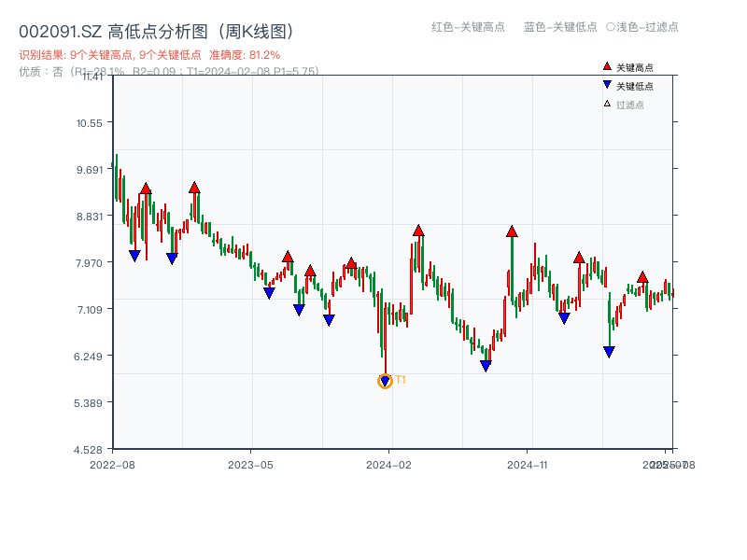Toggle the 关键高点 legend entry

pyautogui.click(x=627, y=67)
